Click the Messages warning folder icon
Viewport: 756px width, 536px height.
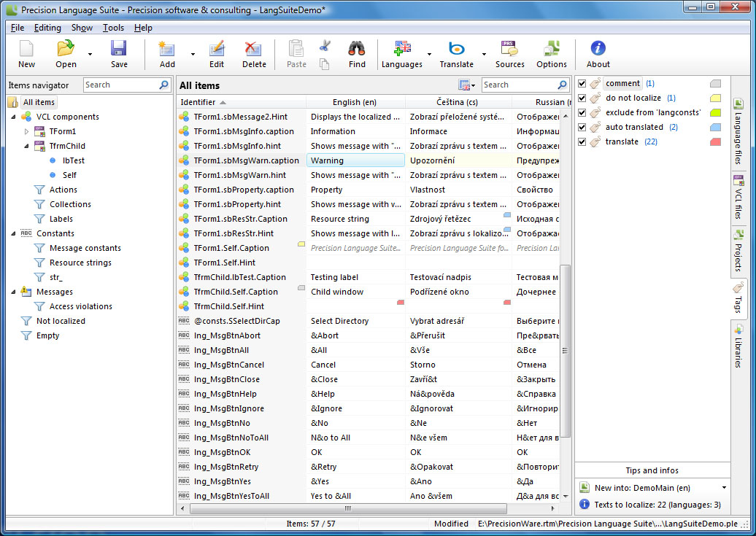click(26, 292)
